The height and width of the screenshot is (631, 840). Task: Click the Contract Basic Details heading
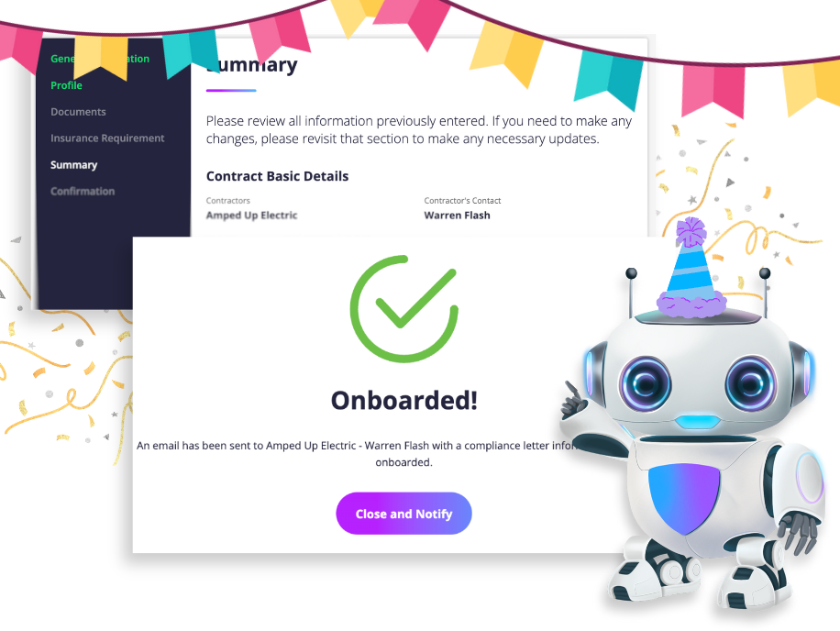[x=278, y=176]
